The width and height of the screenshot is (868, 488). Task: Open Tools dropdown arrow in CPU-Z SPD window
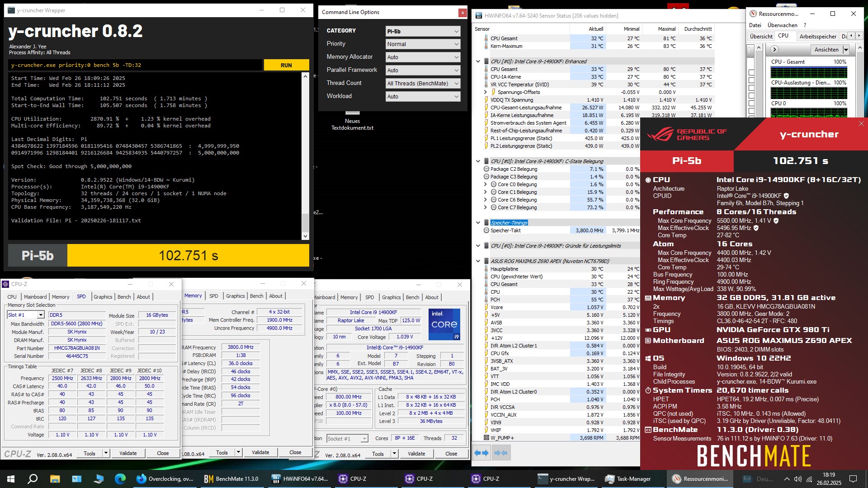[x=106, y=453]
